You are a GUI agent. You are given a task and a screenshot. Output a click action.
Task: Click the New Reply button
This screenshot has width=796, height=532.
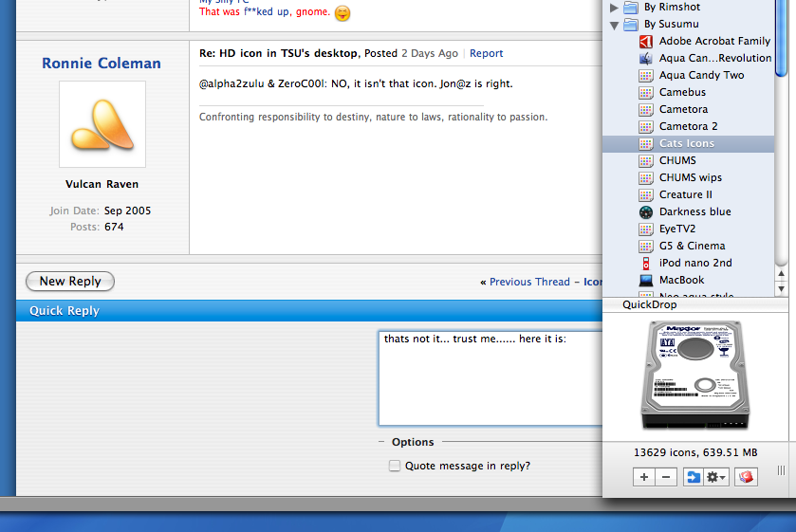point(70,282)
